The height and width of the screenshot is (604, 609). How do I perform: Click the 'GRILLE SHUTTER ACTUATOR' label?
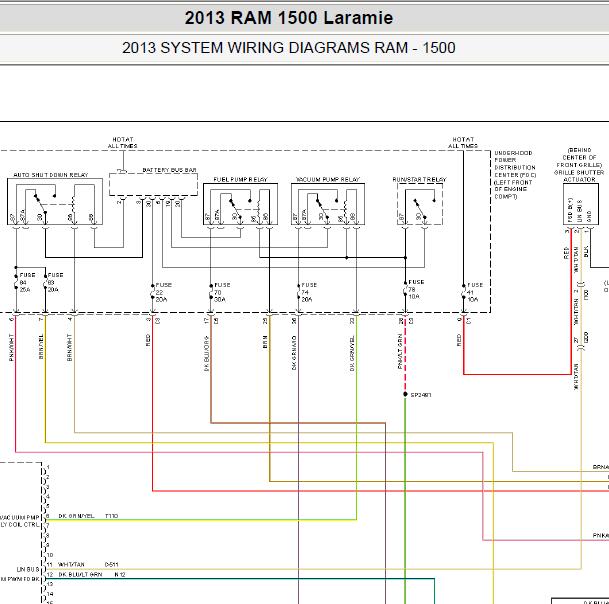[579, 176]
